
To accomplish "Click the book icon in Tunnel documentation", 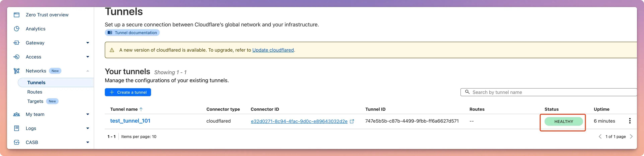I will point(110,33).
